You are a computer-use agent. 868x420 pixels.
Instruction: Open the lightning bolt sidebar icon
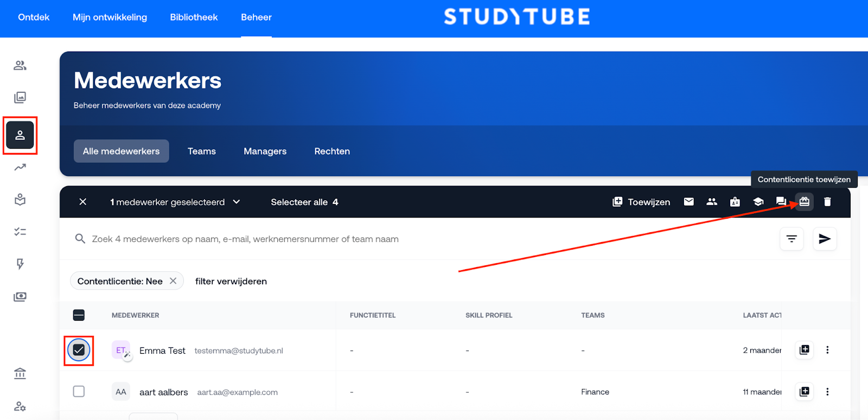20,264
